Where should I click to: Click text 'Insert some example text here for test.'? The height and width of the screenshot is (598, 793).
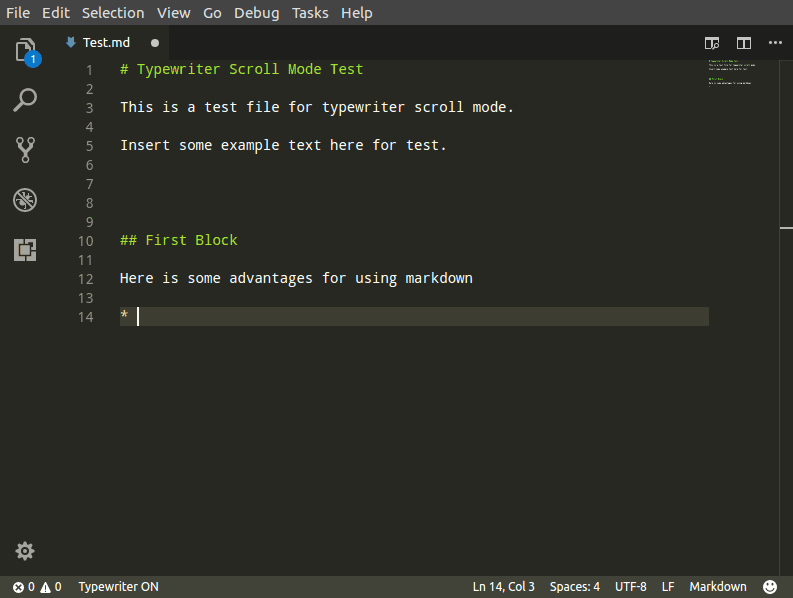click(x=283, y=145)
